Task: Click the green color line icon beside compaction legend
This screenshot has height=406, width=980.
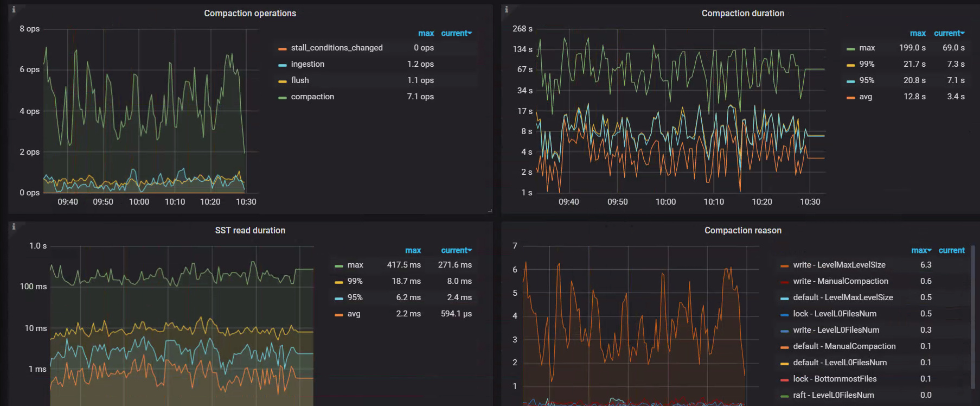Action: coord(282,98)
